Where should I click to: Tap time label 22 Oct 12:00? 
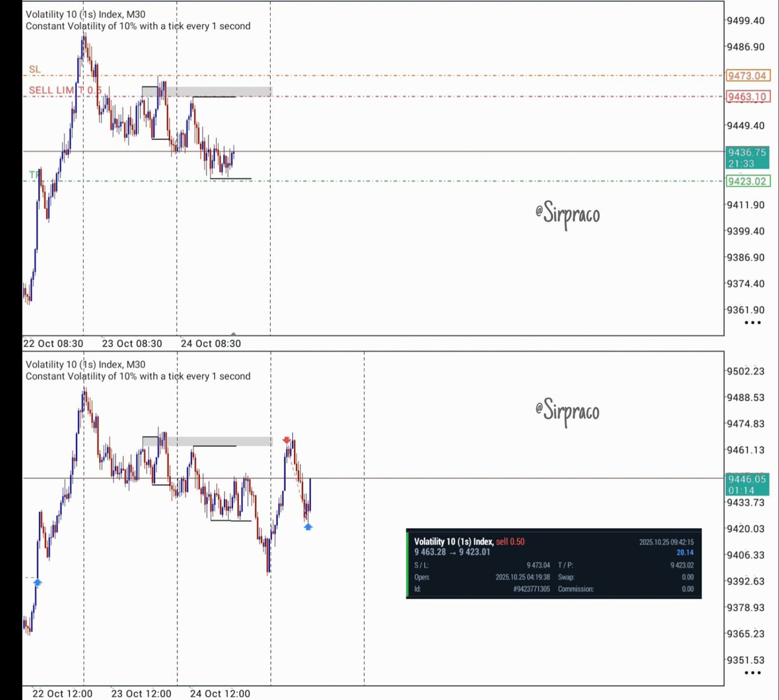pos(62,694)
